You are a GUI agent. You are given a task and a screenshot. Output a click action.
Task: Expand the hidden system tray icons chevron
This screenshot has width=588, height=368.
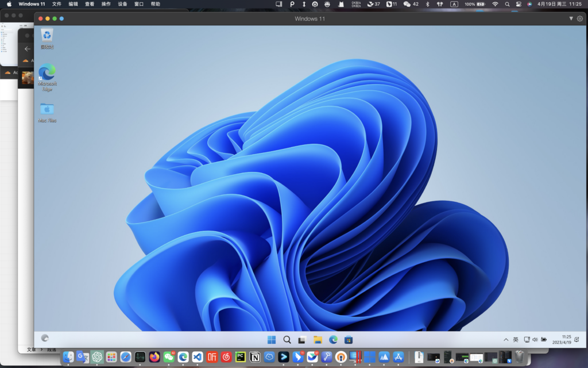coord(506,340)
